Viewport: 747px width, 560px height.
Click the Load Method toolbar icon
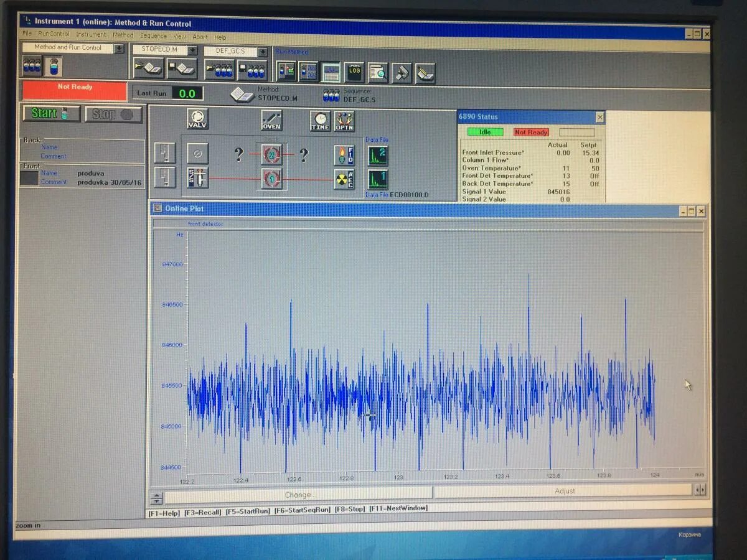tap(149, 68)
